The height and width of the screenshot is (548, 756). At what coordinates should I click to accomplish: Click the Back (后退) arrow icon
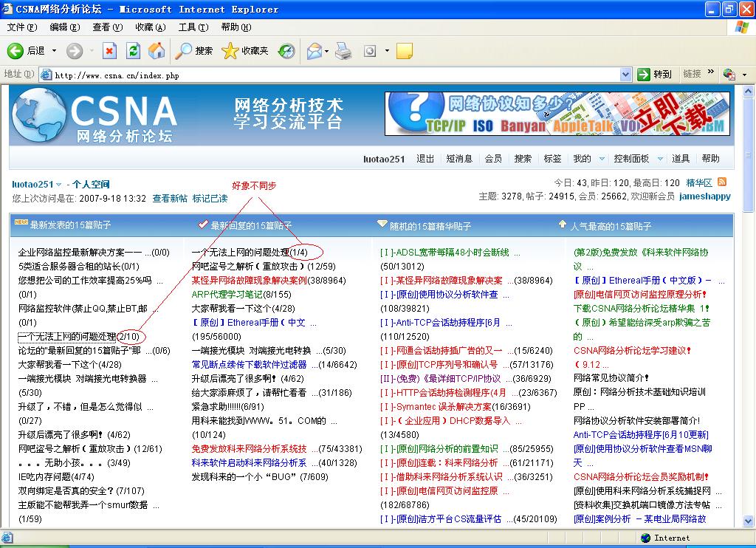[x=16, y=50]
